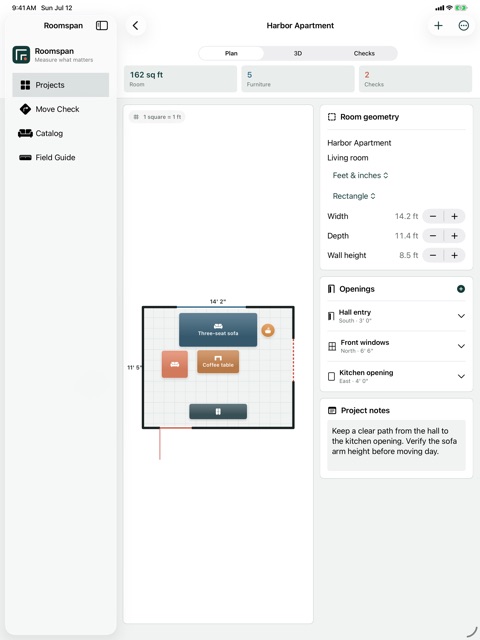Open Projects in the sidebar
This screenshot has width=480, height=640.
point(61,85)
